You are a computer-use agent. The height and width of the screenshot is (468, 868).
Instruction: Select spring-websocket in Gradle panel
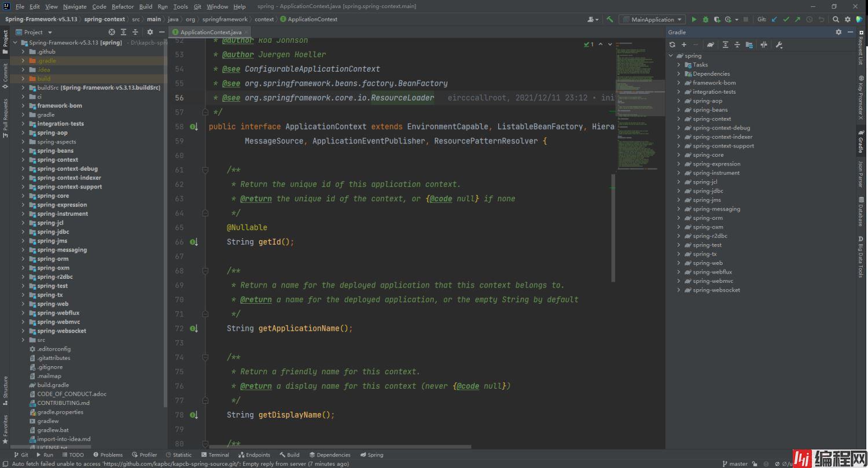(x=716, y=290)
